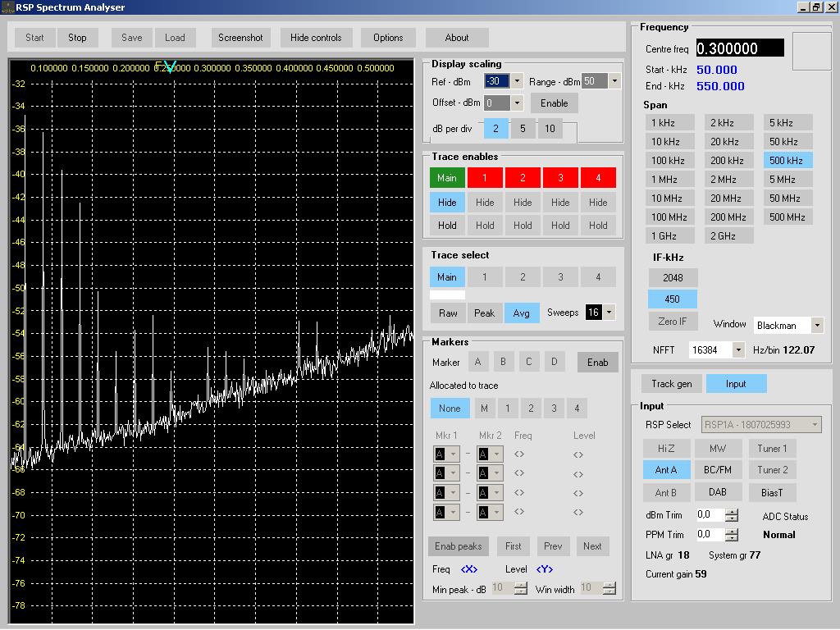Open the NFFT size dropdown
This screenshot has height=630, width=840.
pyautogui.click(x=738, y=349)
